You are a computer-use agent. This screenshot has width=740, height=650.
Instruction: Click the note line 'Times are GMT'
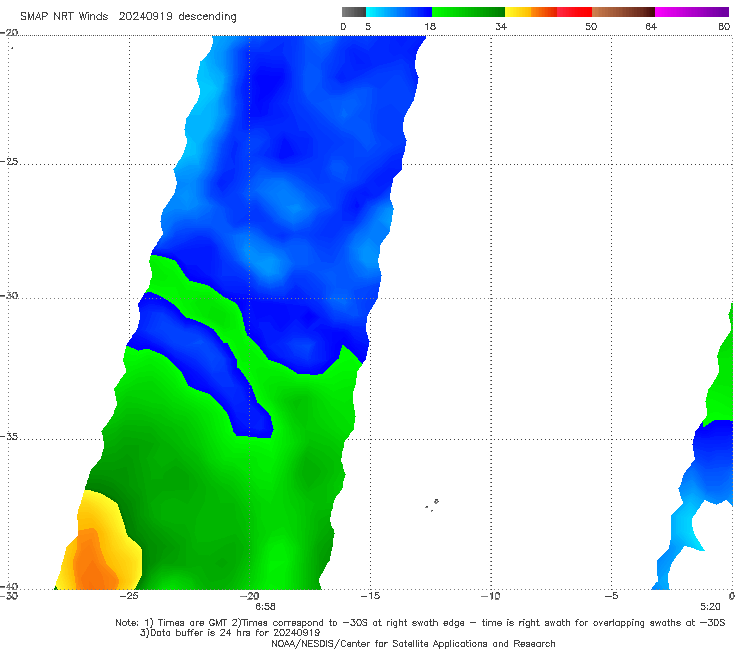click(193, 623)
